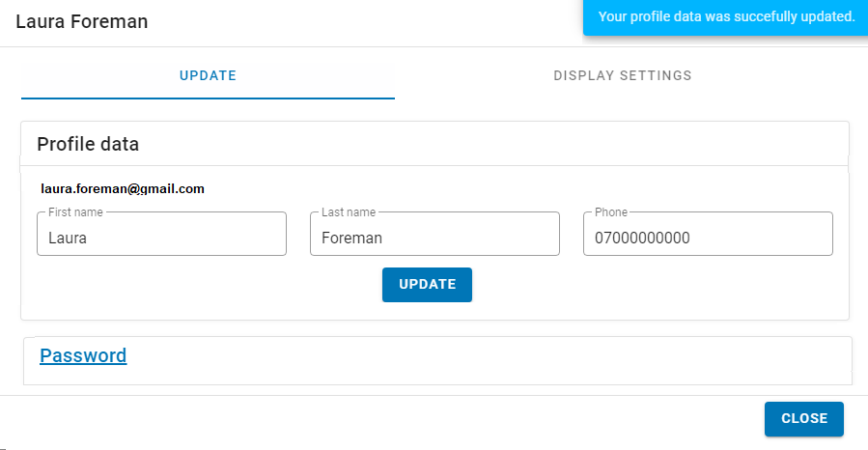The image size is (868, 450).
Task: Switch to the Display Settings tab
Action: 622,75
